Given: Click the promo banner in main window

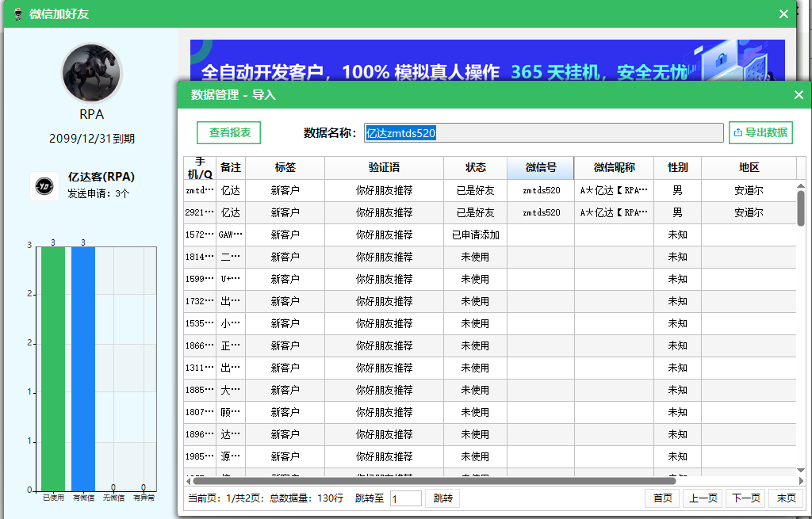Looking at the screenshot, I should click(488, 60).
